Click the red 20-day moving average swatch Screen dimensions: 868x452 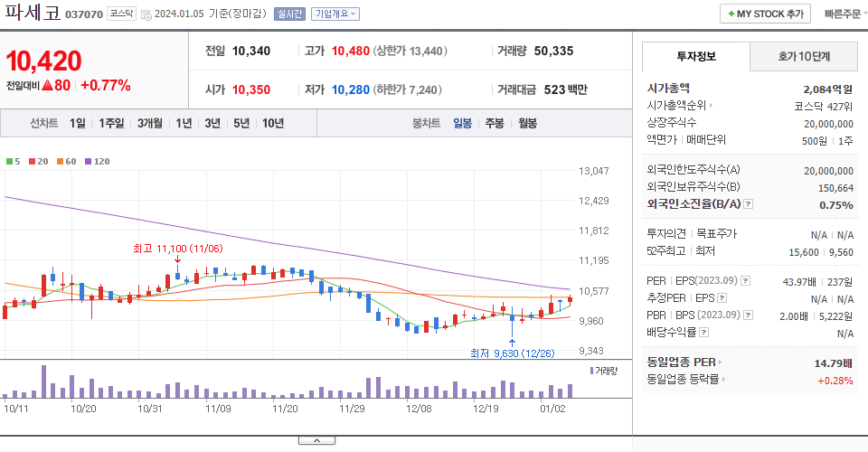(x=33, y=162)
